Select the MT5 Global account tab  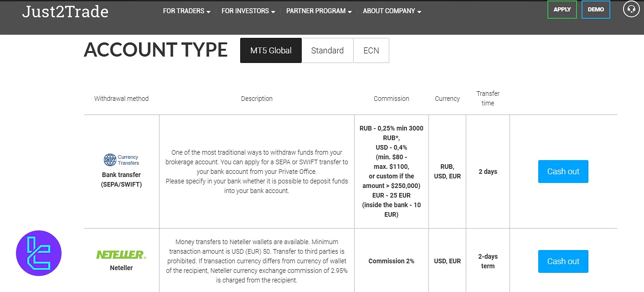pos(271,51)
